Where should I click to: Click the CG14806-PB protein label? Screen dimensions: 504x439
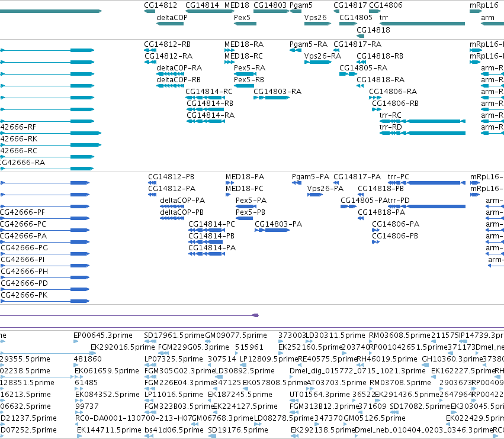[x=395, y=236]
